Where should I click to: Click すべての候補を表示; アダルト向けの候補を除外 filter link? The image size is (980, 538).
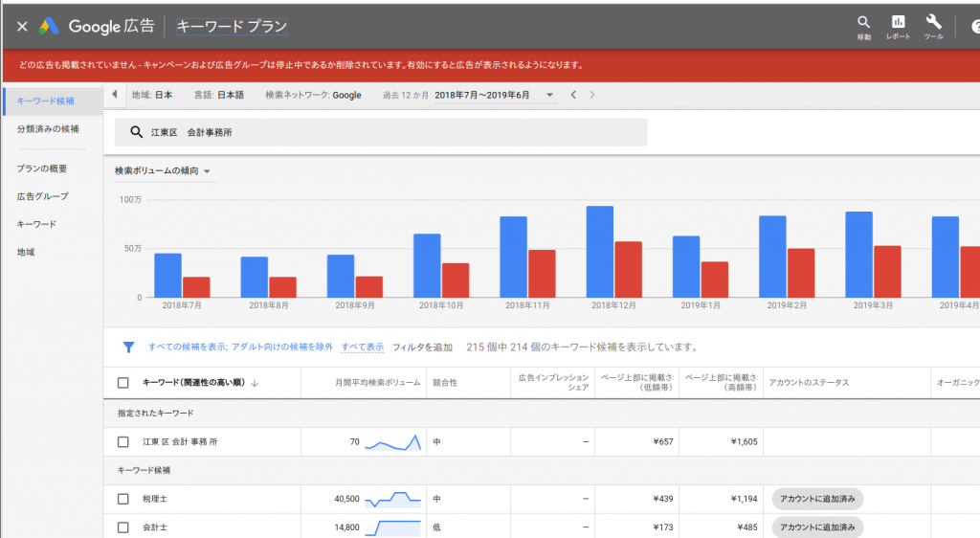(x=240, y=347)
